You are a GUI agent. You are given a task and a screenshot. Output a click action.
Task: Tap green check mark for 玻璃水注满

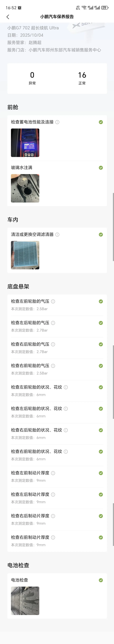(101, 168)
